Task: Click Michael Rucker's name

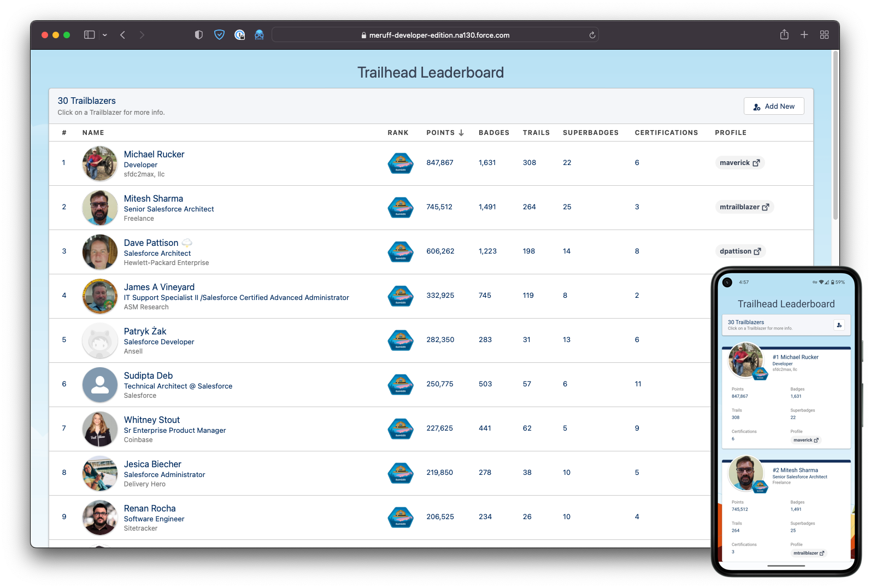Action: click(154, 154)
